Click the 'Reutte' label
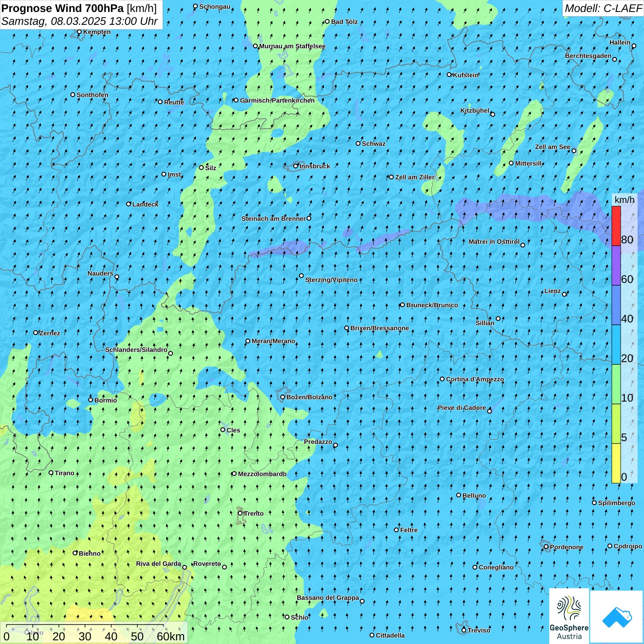The image size is (644, 644). tap(174, 102)
